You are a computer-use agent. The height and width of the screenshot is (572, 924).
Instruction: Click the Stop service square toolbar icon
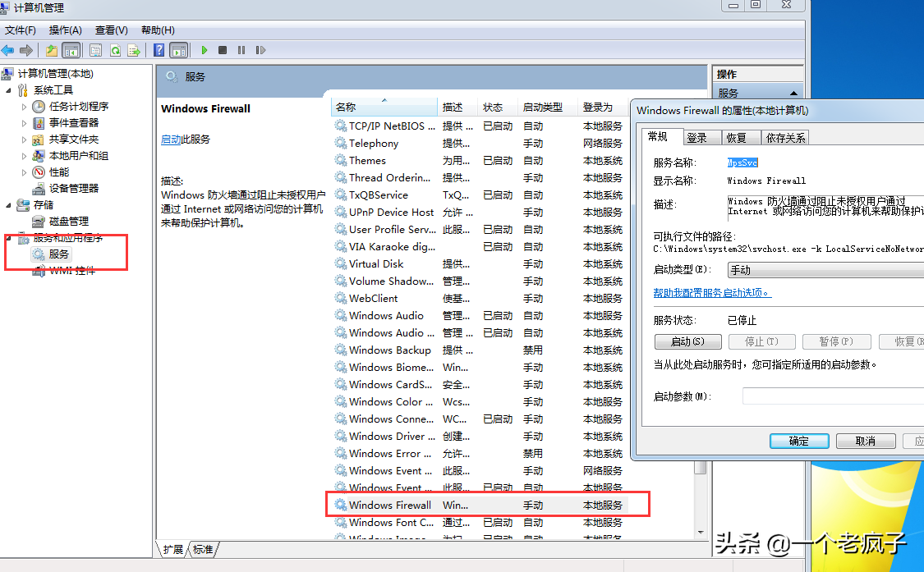pos(223,50)
